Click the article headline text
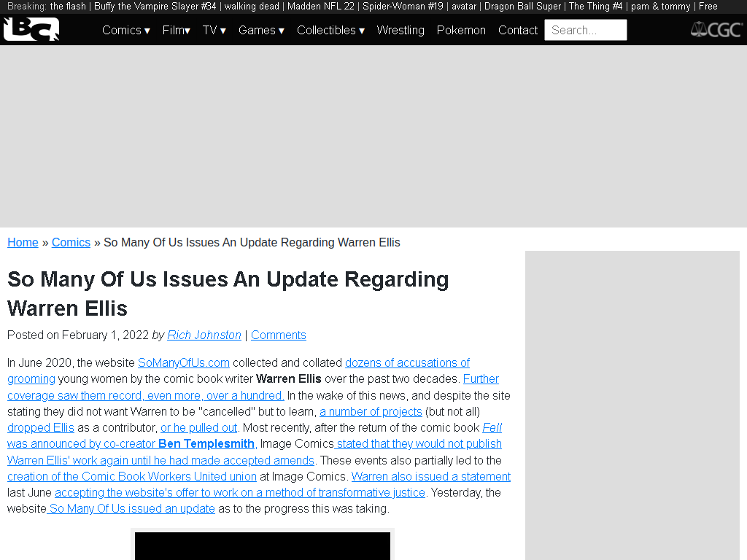 click(x=228, y=294)
